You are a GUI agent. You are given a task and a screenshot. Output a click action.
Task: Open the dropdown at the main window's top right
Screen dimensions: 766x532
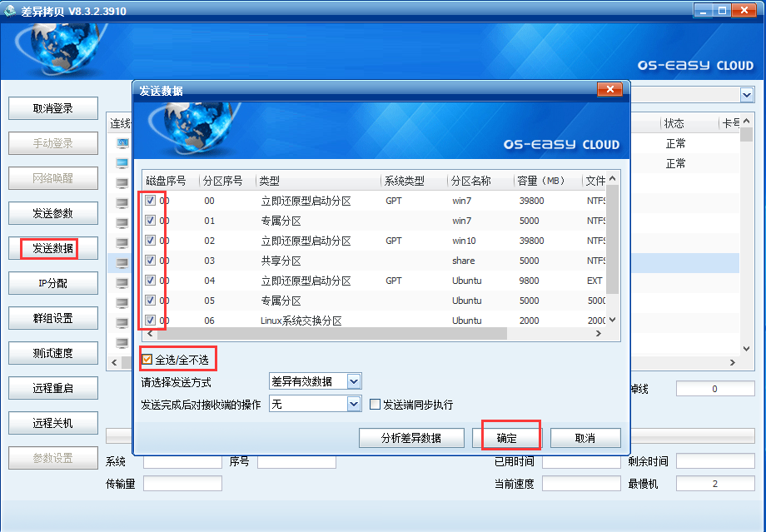pos(746,94)
